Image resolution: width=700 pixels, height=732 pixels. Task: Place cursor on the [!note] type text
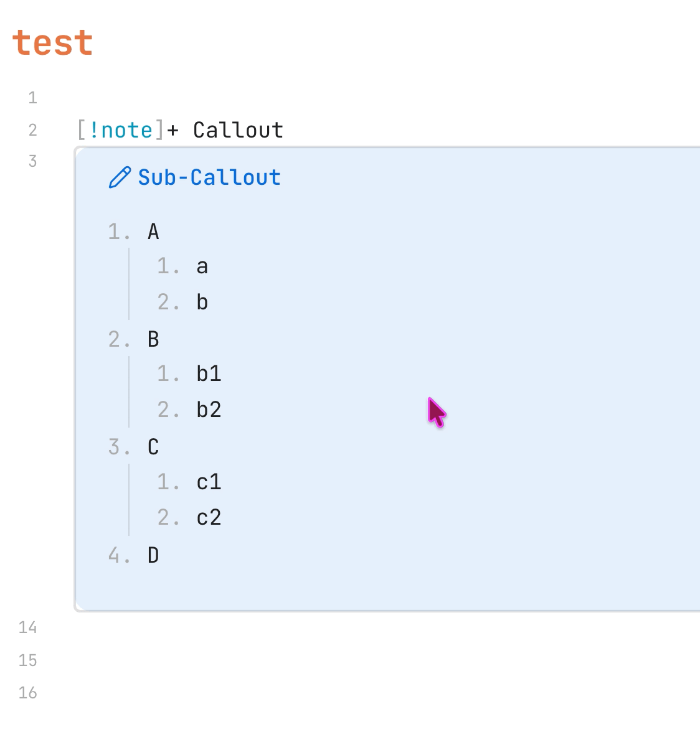click(121, 130)
